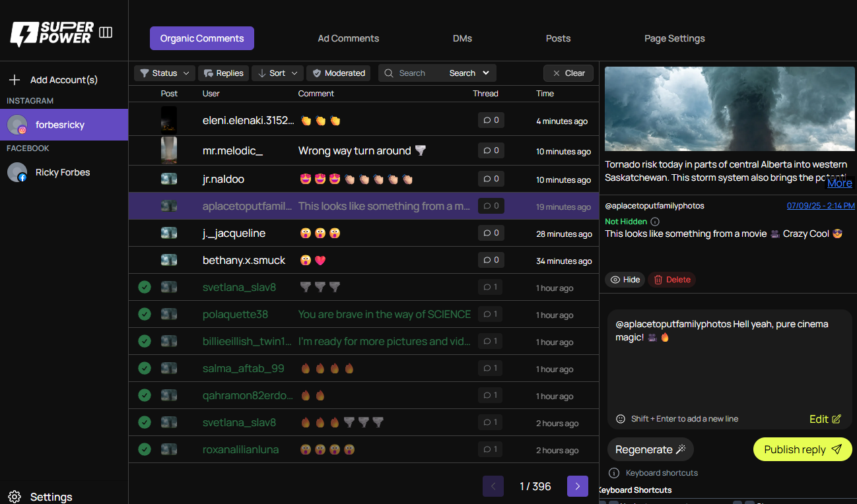Open the thread bubble for polaquette38
Screen dimensions: 857x504
(x=491, y=314)
